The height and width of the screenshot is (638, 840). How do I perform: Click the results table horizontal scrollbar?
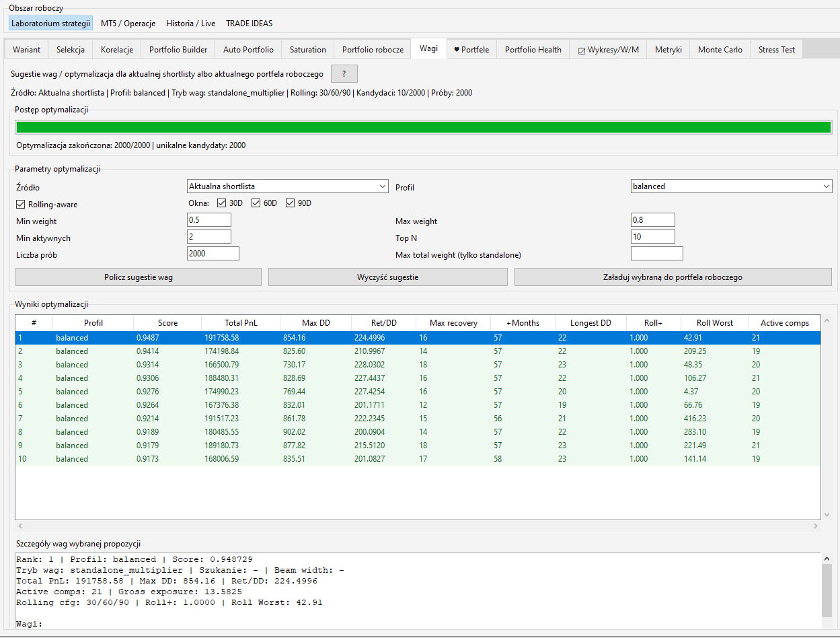(418, 526)
